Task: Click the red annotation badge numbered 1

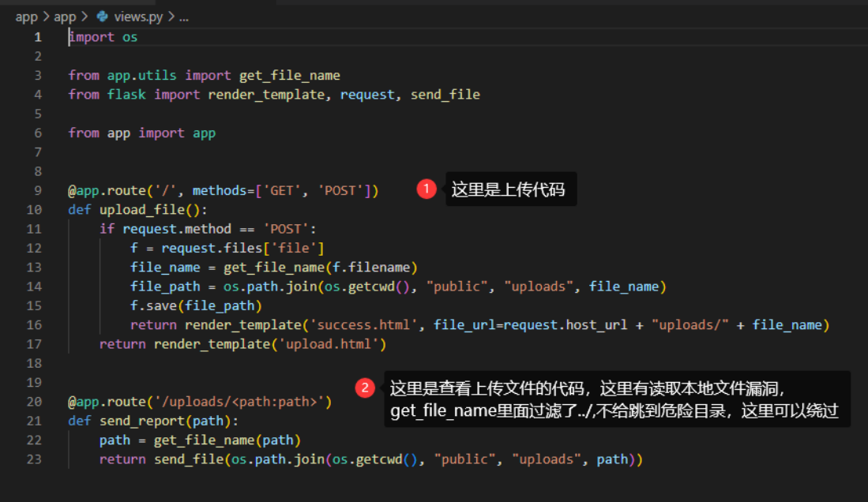Action: 426,189
